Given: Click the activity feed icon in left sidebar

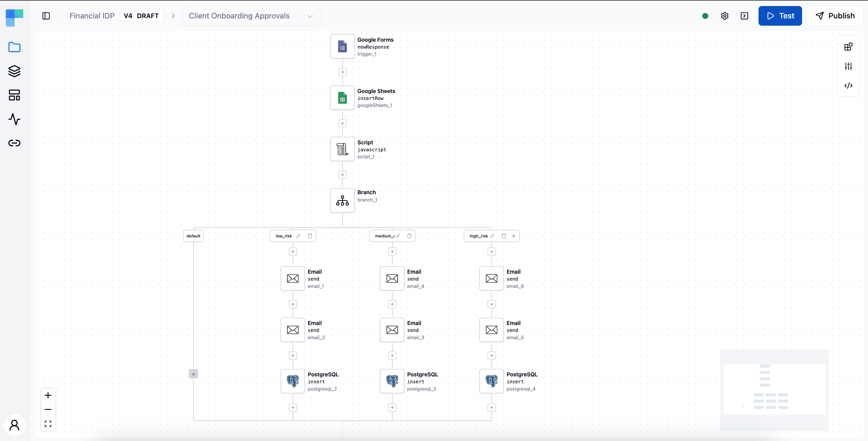Looking at the screenshot, I should click(x=14, y=119).
